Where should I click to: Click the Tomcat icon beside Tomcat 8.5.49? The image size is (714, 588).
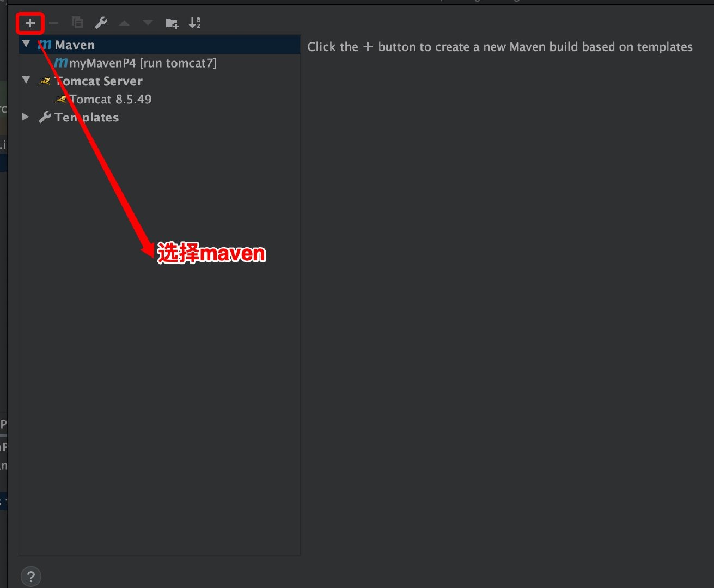pyautogui.click(x=62, y=99)
